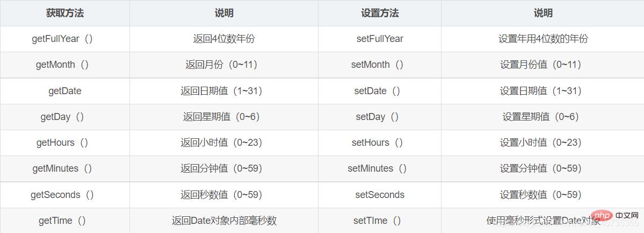This screenshot has height=233, width=644.
Task: Click the getDay() cell
Action: pos(62,117)
